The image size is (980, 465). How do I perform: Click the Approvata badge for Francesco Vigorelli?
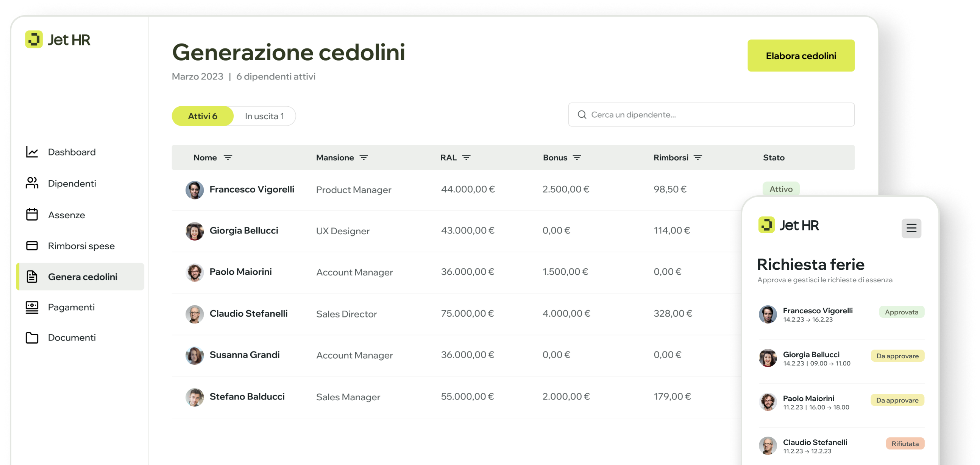(901, 312)
